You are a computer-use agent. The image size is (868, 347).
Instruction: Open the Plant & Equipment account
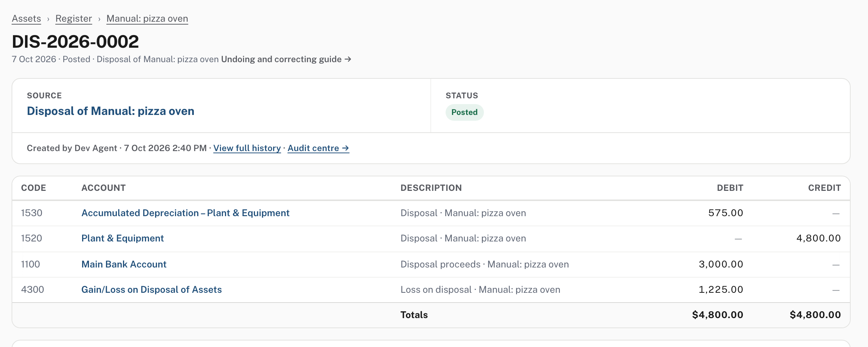point(123,238)
